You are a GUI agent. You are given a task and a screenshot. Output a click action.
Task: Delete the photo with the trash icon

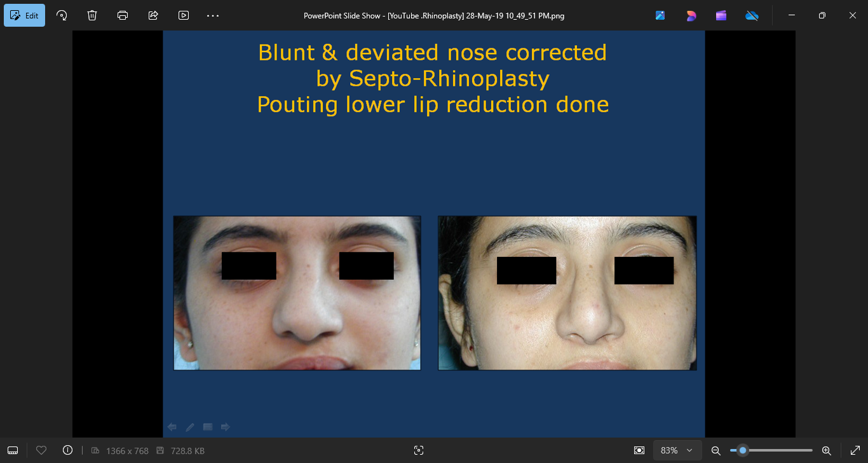coord(92,15)
